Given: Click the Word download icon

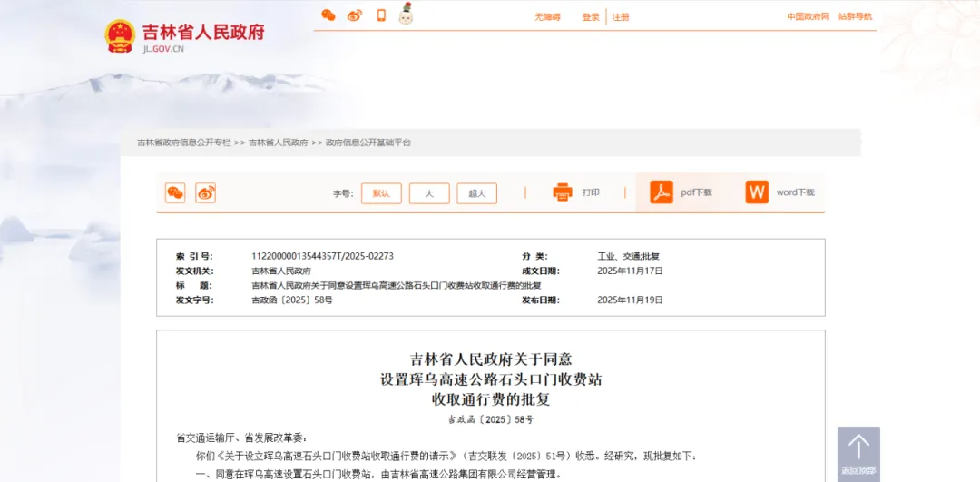Looking at the screenshot, I should click(757, 192).
